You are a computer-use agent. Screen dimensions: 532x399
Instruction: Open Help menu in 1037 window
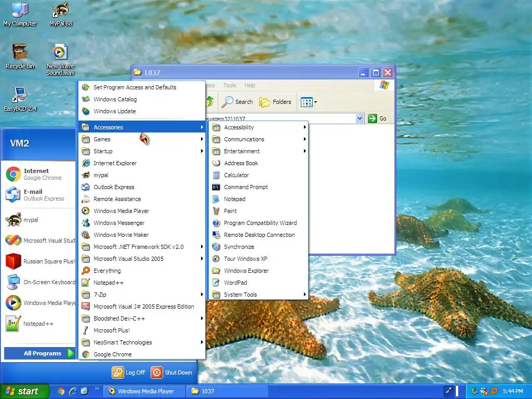pyautogui.click(x=250, y=85)
